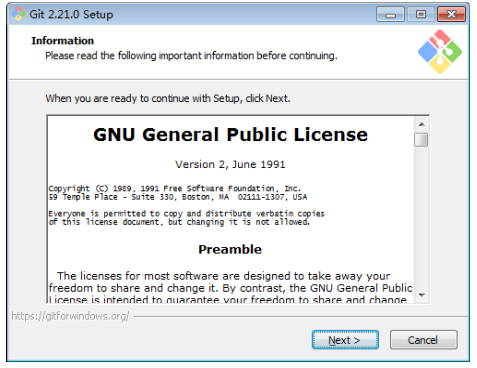Click the license scrollbar thumb
477x368 pixels.
click(x=421, y=140)
